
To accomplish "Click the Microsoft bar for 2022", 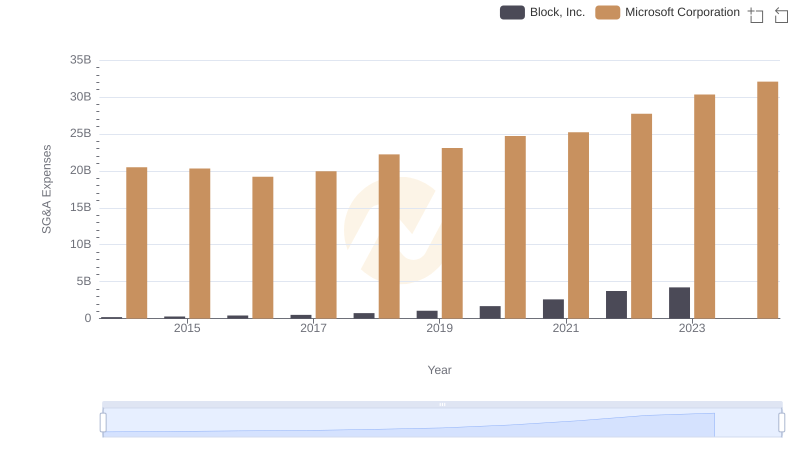I will (641, 216).
